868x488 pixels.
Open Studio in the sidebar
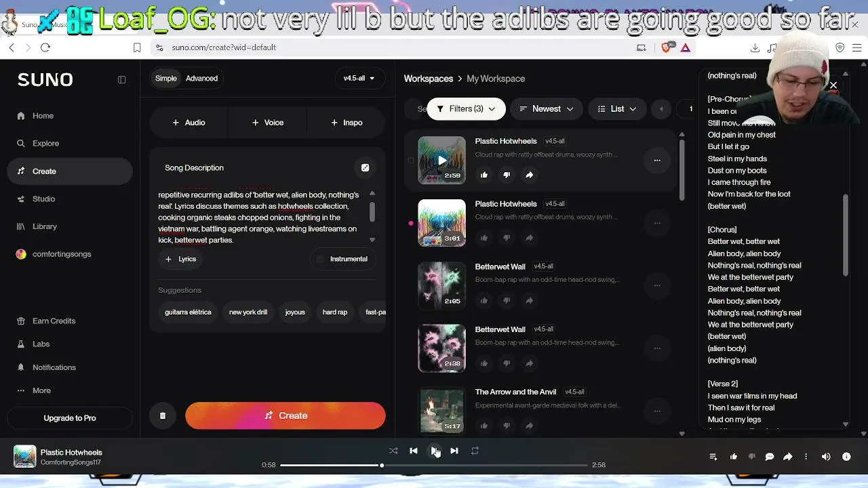[x=70, y=199]
